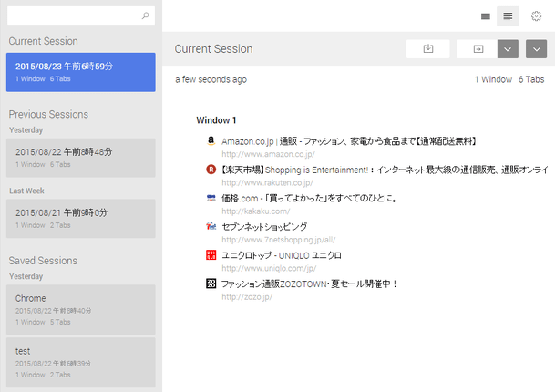Click URL http://kakaku.com/
Viewport: 555px width, 392px height.
tap(256, 211)
